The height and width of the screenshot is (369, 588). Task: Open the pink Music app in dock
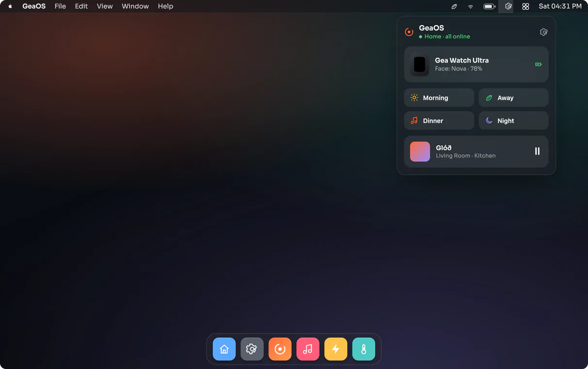click(308, 349)
